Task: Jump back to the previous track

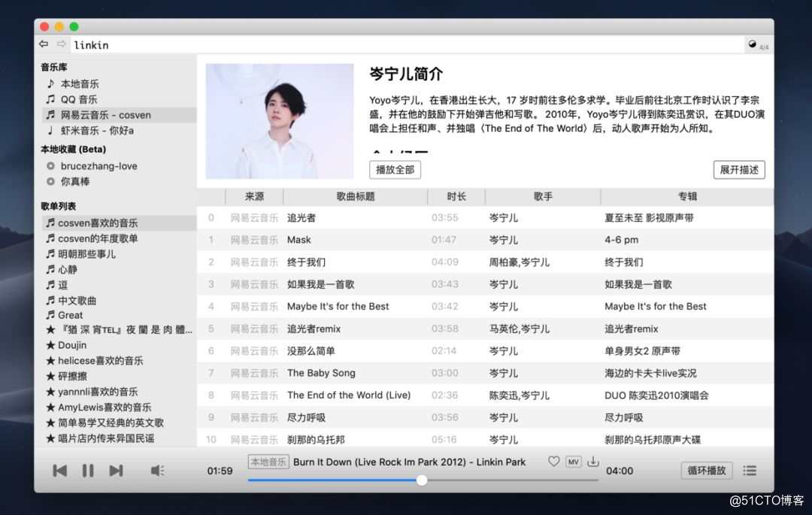Action: click(x=59, y=471)
